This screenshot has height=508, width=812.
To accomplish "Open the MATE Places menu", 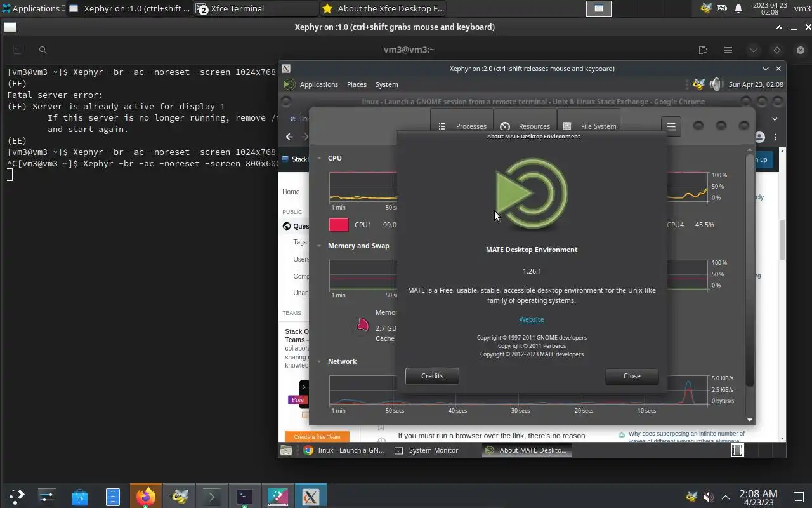I will (x=357, y=84).
